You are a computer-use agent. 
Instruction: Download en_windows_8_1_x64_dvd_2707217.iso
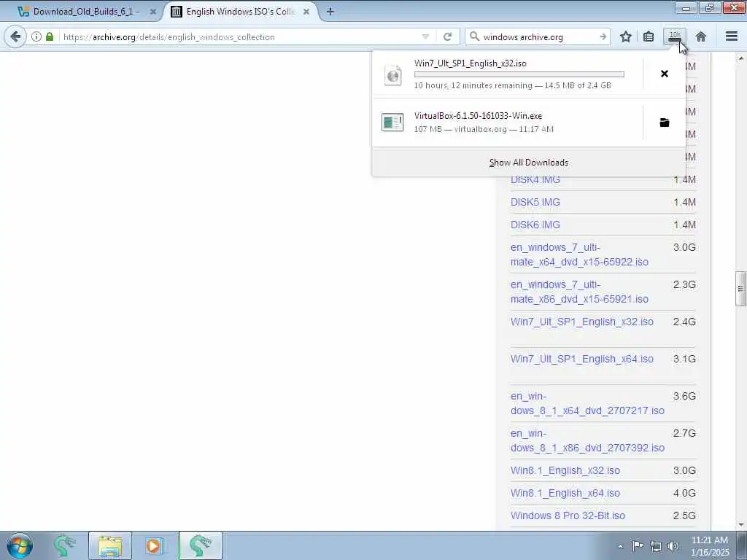[587, 403]
